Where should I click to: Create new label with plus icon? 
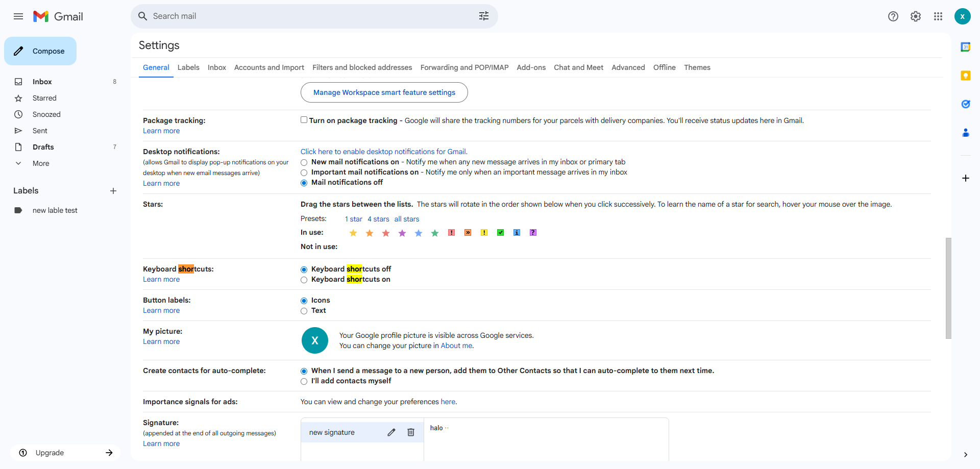(113, 191)
